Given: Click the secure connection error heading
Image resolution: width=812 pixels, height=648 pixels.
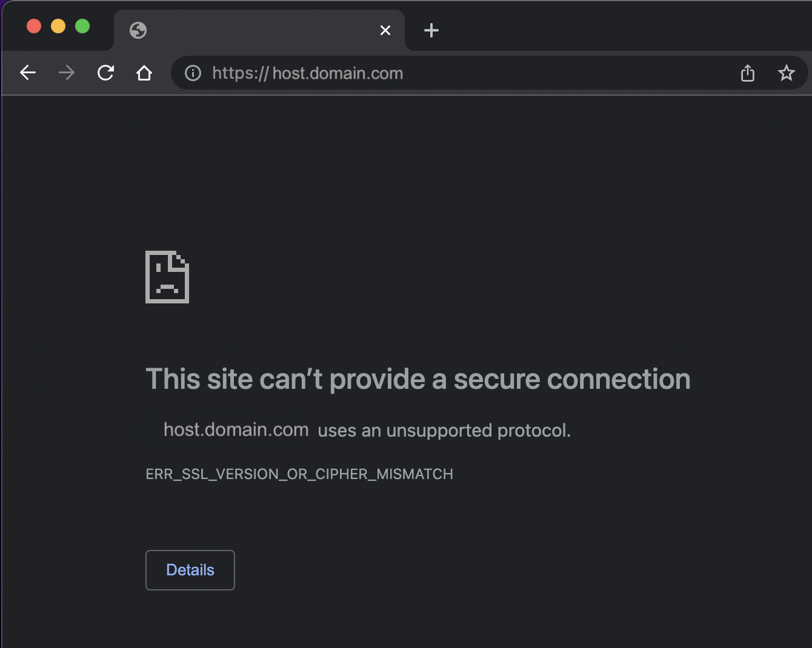Looking at the screenshot, I should tap(418, 380).
